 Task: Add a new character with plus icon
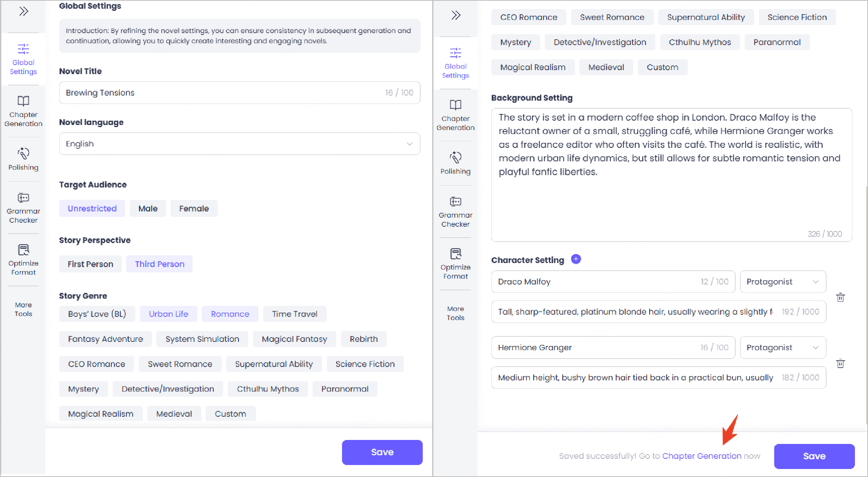click(x=576, y=259)
